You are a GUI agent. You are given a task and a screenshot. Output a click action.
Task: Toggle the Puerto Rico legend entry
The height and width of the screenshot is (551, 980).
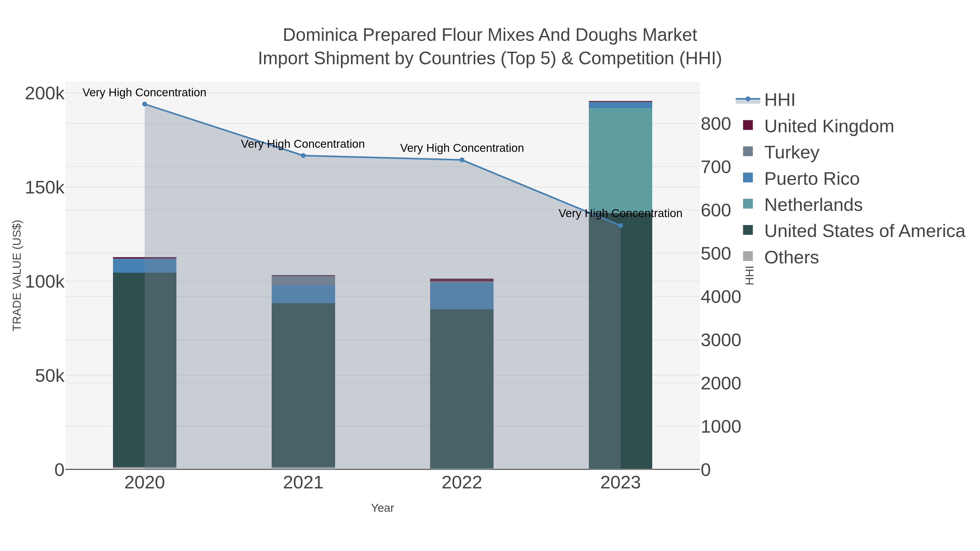click(801, 179)
